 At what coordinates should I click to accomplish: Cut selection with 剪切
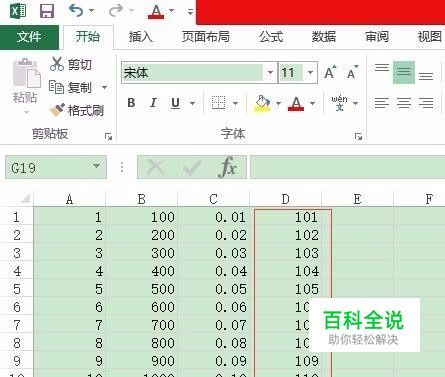[x=71, y=64]
